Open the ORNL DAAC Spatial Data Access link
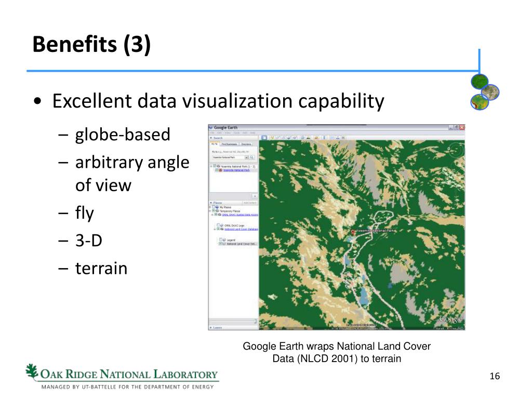The height and width of the screenshot is (399, 532). pyautogui.click(x=240, y=215)
